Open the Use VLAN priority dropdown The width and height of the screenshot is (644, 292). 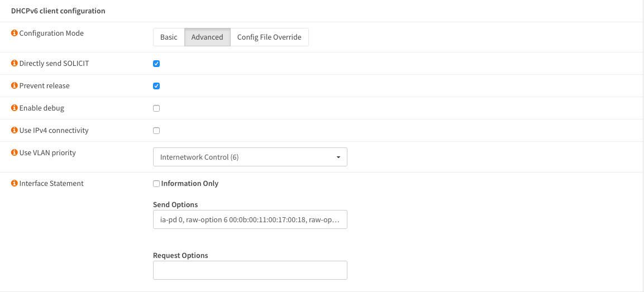pyautogui.click(x=250, y=157)
